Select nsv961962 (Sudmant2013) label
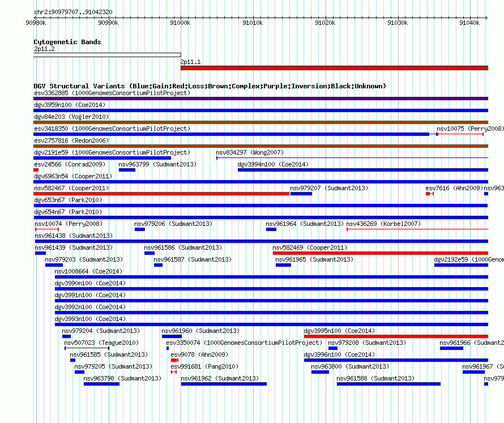 coord(220,378)
